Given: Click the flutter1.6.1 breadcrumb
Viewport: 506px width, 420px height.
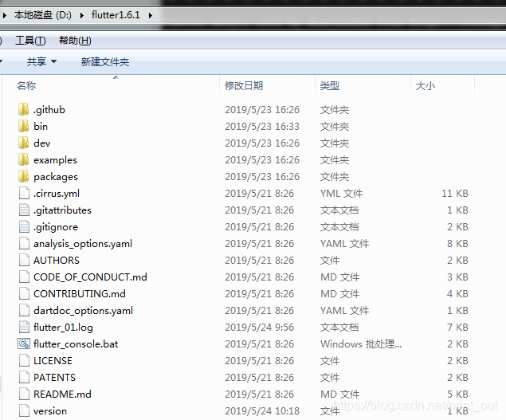Looking at the screenshot, I should pos(116,15).
